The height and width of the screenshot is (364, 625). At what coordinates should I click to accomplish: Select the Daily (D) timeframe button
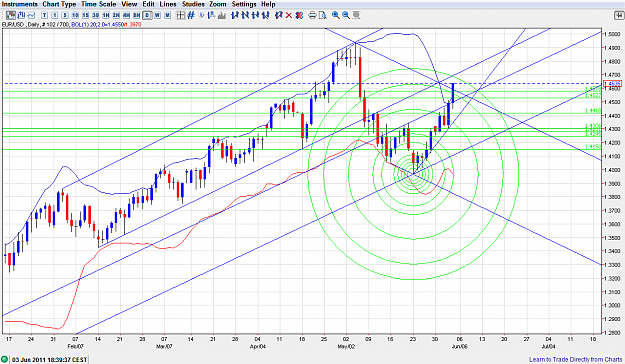pyautogui.click(x=147, y=15)
